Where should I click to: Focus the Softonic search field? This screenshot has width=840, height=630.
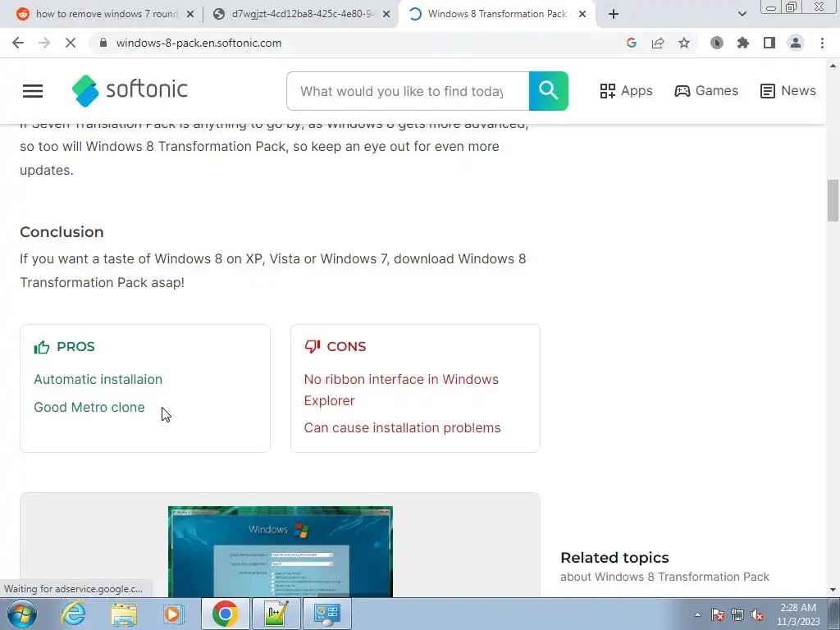(408, 91)
